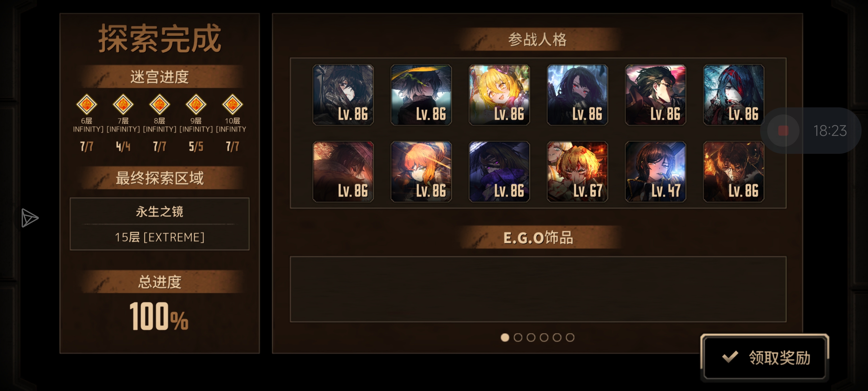Click the 6层 INFINITY clear diamond emblem
Image resolution: width=868 pixels, height=391 pixels.
tap(87, 104)
